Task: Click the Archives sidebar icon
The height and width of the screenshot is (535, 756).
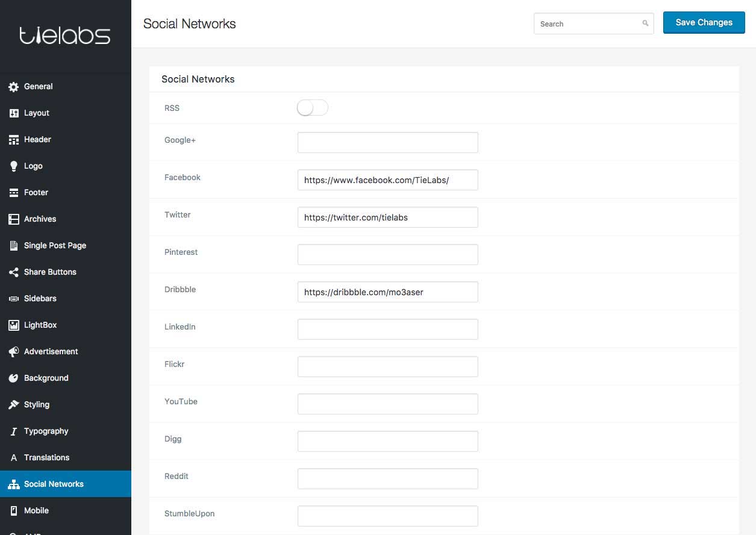Action: coord(13,219)
